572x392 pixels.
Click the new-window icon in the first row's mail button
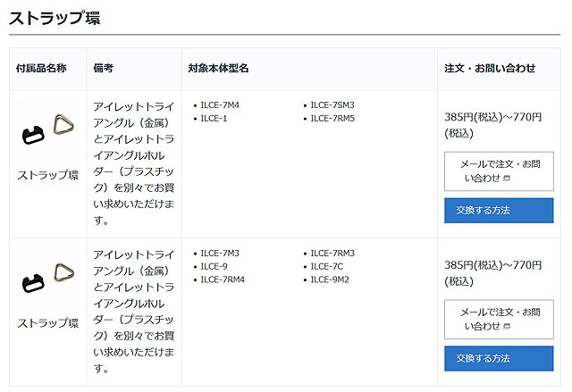point(507,179)
